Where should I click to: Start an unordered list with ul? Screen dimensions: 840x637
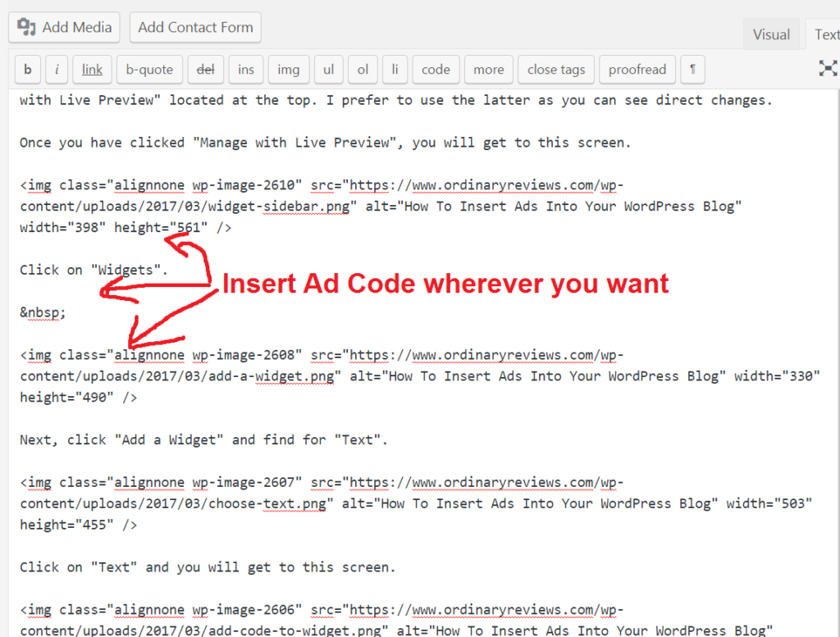click(328, 70)
